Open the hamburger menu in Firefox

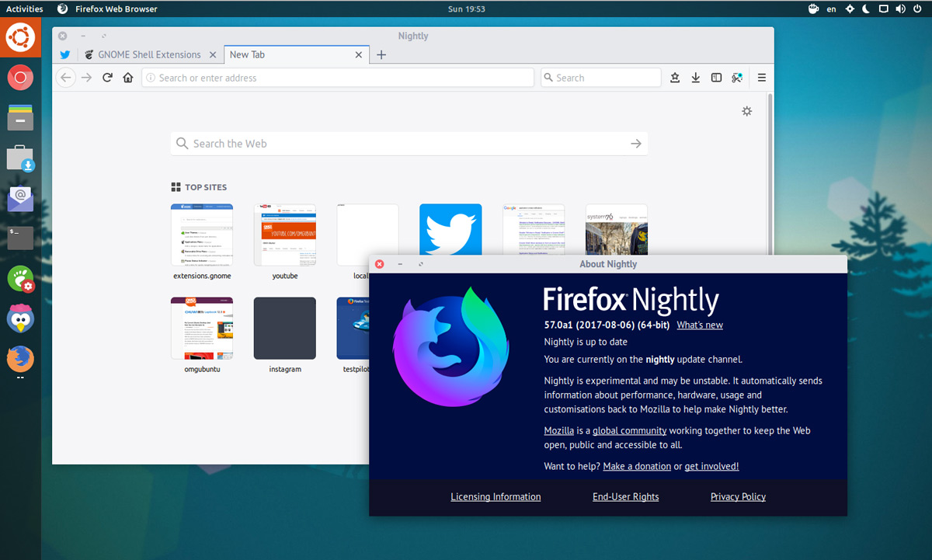(x=762, y=78)
